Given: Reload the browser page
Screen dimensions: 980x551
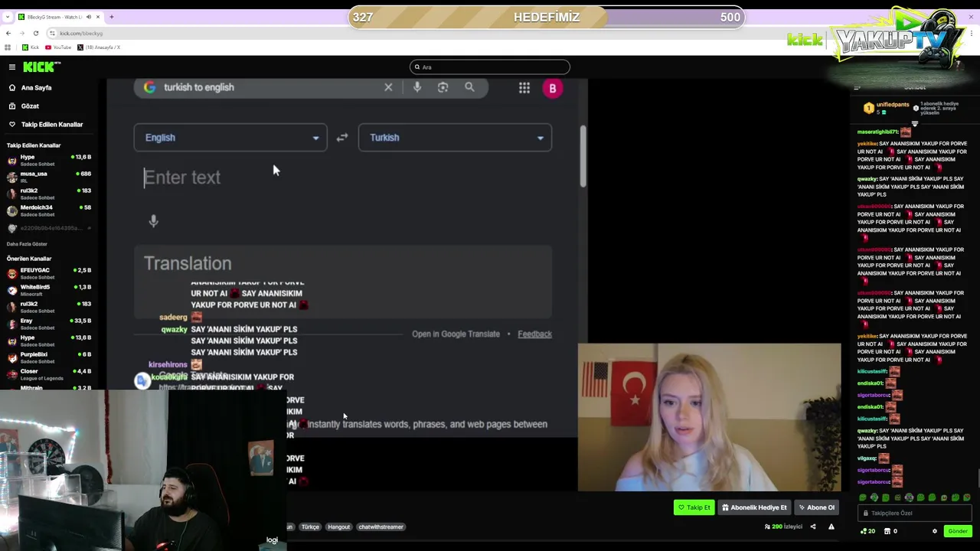Looking at the screenshot, I should click(36, 34).
